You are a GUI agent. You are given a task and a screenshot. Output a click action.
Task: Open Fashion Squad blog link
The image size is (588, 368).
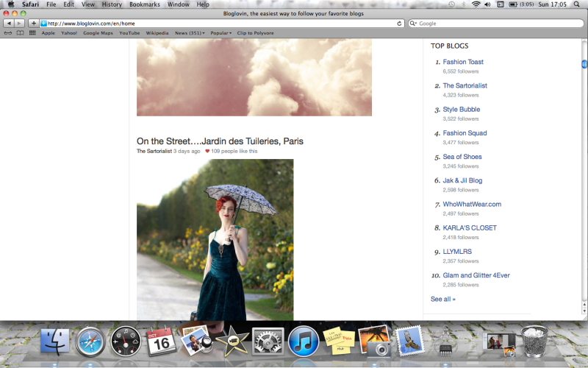click(x=465, y=133)
